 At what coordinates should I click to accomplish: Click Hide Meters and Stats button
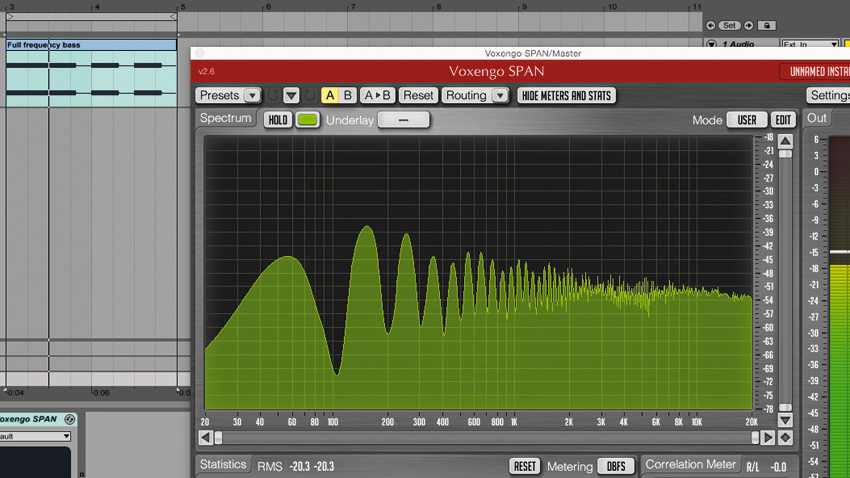pyautogui.click(x=566, y=95)
